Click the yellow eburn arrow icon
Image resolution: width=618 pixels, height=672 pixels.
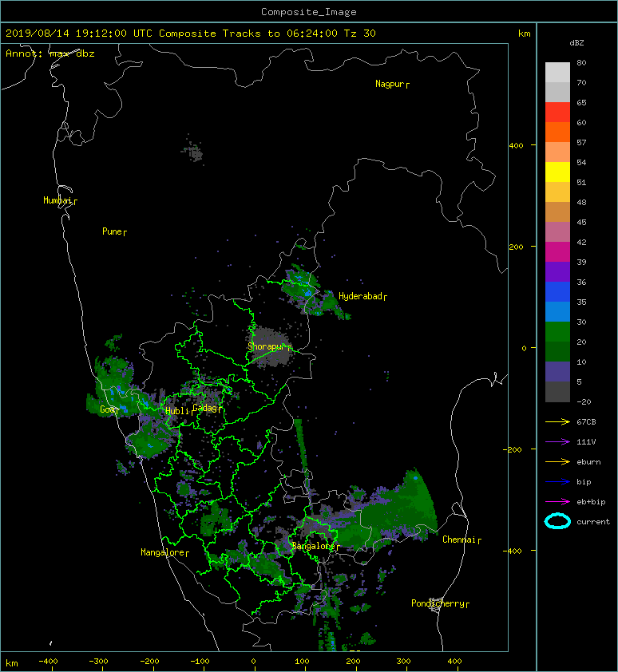557,461
